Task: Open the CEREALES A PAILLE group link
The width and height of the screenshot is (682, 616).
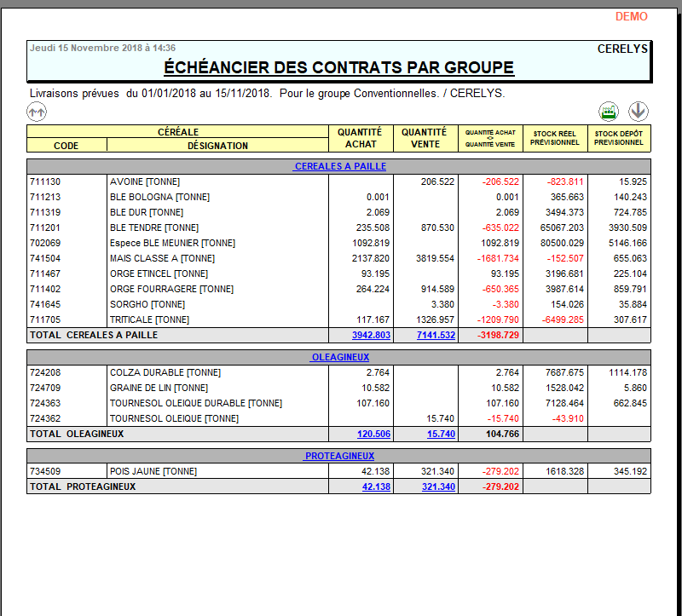Action: [339, 166]
